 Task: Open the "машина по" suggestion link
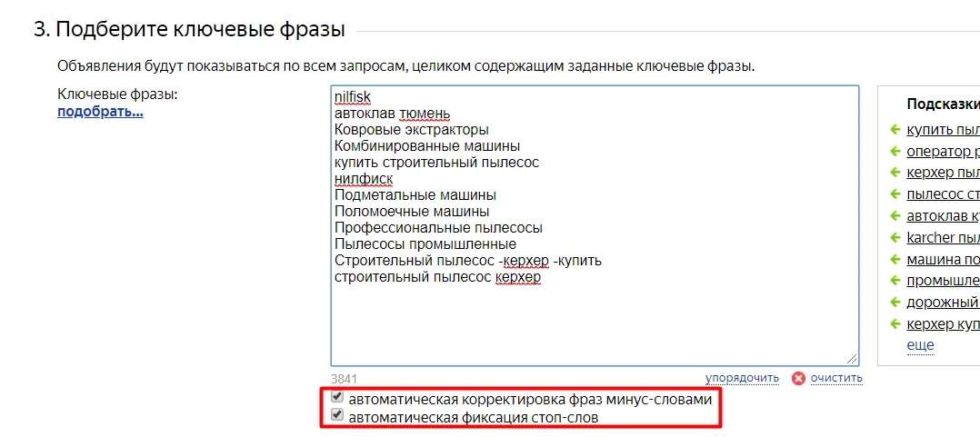(943, 259)
